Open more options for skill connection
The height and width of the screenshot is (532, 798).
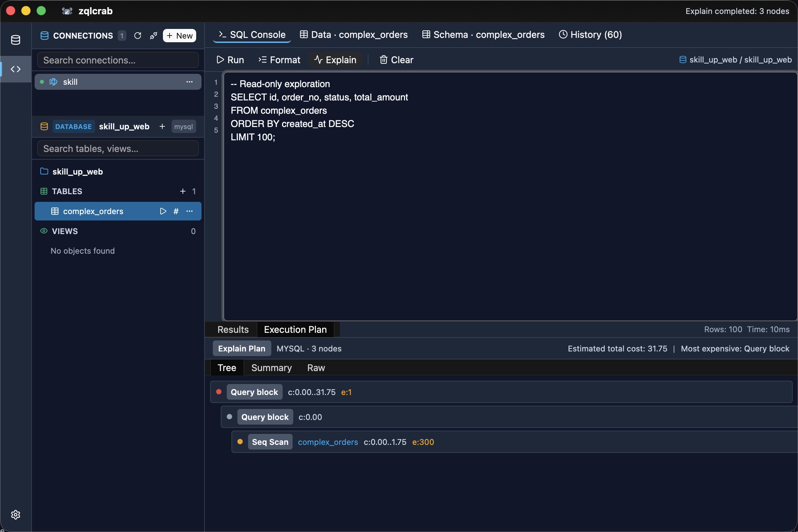coord(189,82)
